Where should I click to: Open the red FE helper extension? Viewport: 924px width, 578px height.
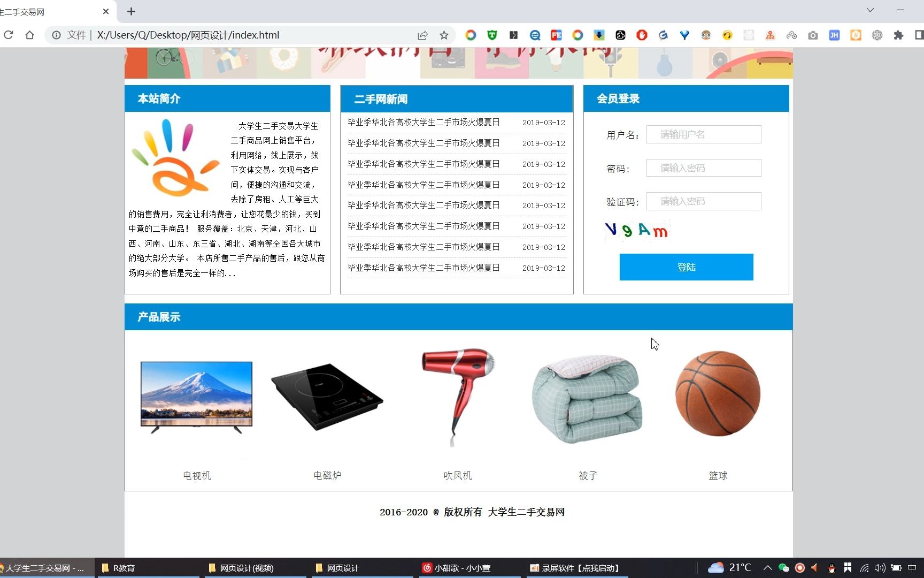[556, 35]
